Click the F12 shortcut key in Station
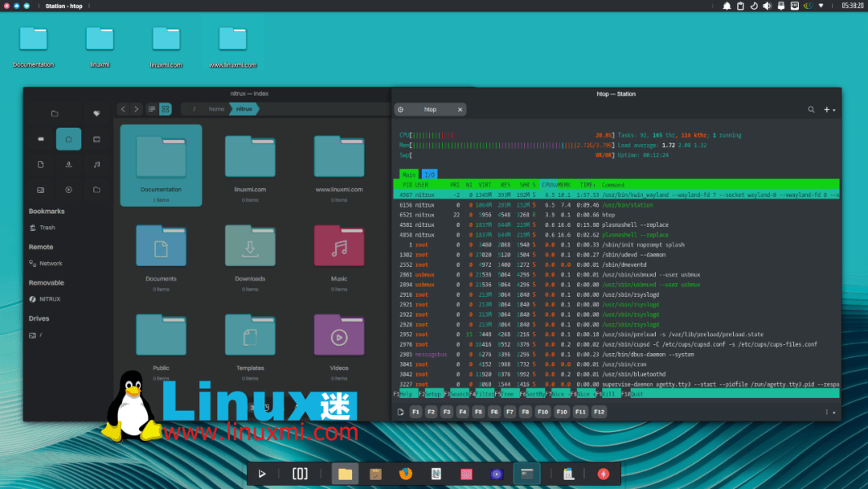Screen dimensions: 868x489 click(x=599, y=412)
